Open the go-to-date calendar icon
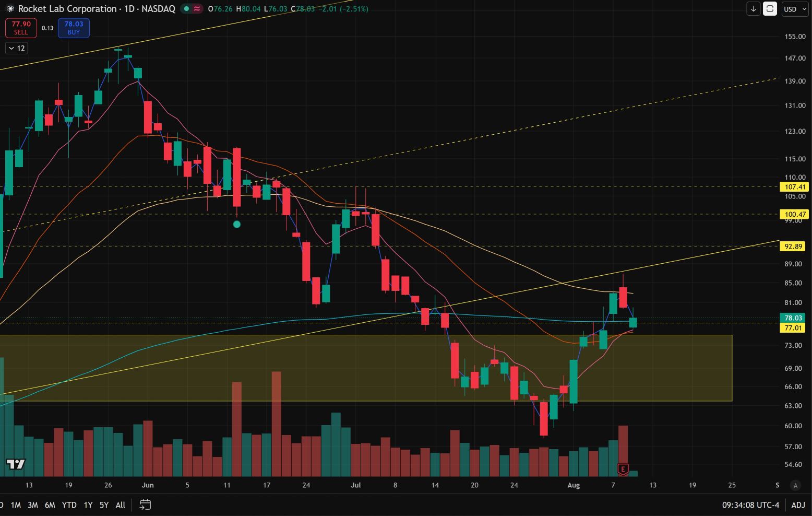The height and width of the screenshot is (516, 812). coord(145,505)
